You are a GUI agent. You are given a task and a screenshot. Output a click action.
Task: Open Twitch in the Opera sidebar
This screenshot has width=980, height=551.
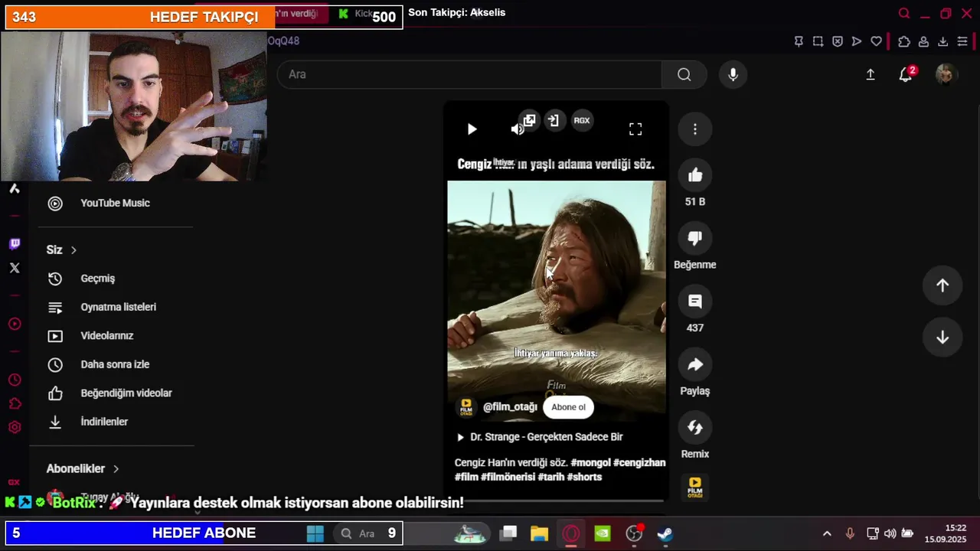click(15, 244)
